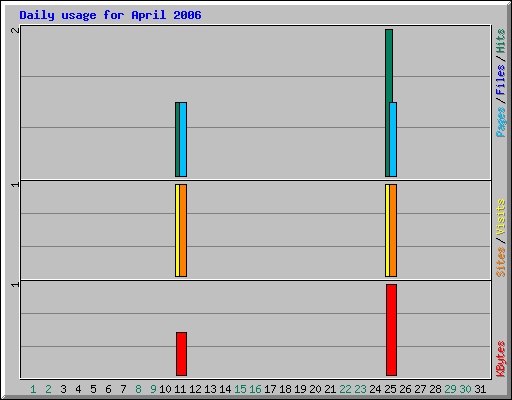Click the day 27 axis label
Screen dimensions: 512x400
click(x=420, y=389)
